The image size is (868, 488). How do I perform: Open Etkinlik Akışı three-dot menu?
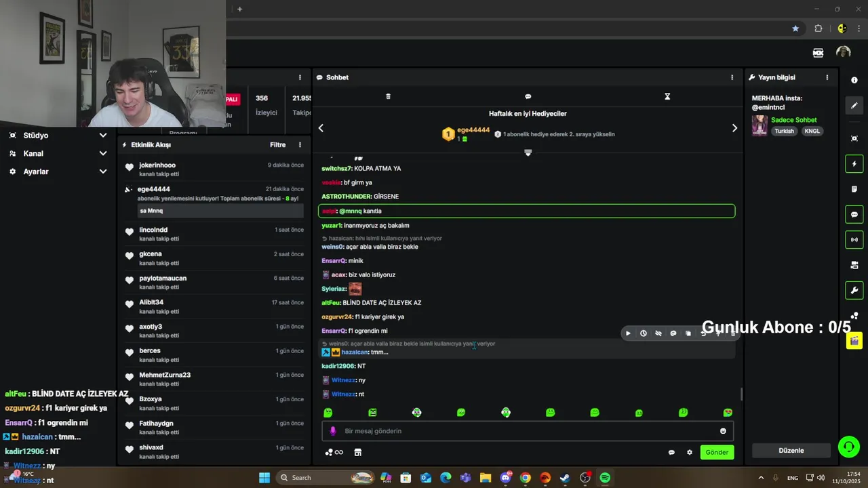300,144
